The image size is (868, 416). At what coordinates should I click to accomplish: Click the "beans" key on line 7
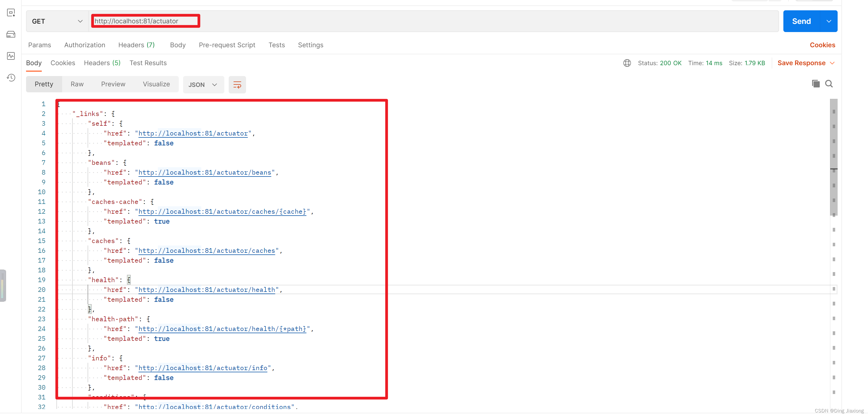[x=101, y=163]
